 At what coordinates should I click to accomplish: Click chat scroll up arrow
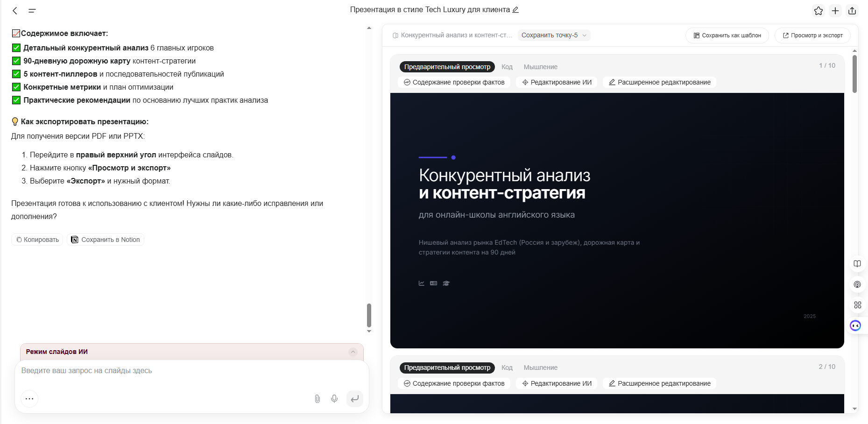(x=369, y=28)
